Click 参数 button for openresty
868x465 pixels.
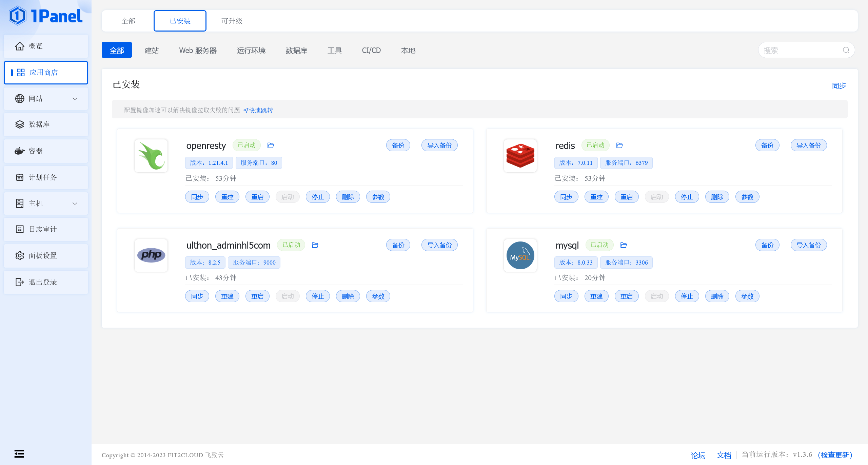378,197
